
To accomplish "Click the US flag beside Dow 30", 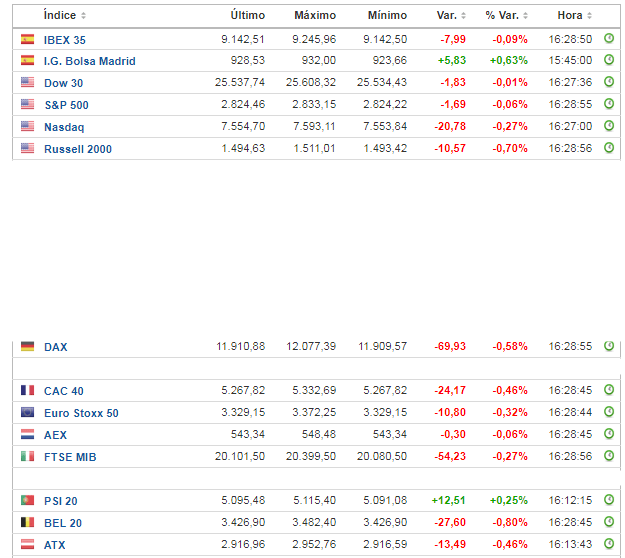I will 27,83.
